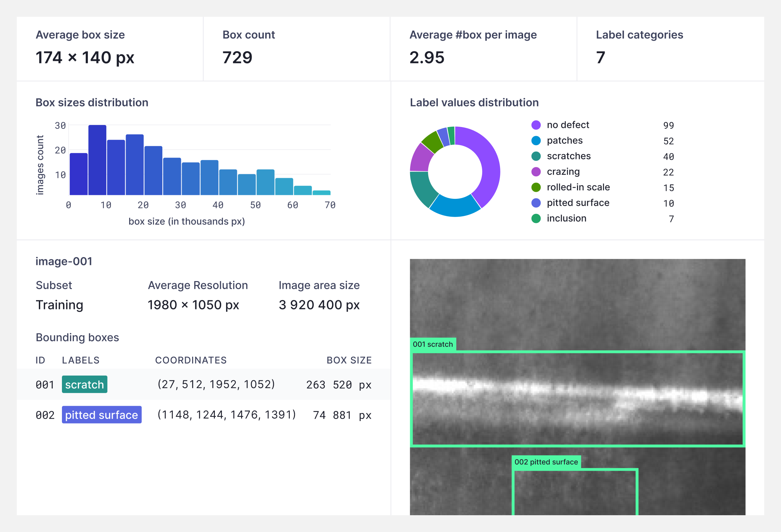Select the magenta 'crazing' legend marker

[536, 171]
